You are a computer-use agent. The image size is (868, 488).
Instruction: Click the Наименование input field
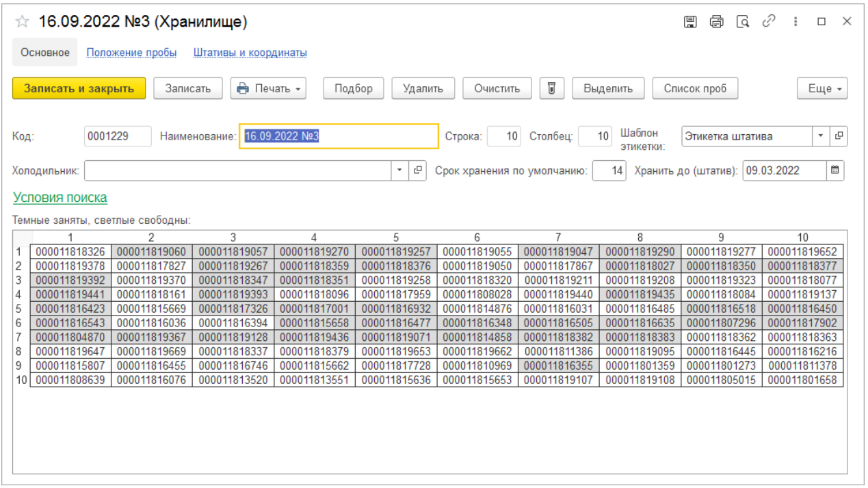(x=339, y=136)
